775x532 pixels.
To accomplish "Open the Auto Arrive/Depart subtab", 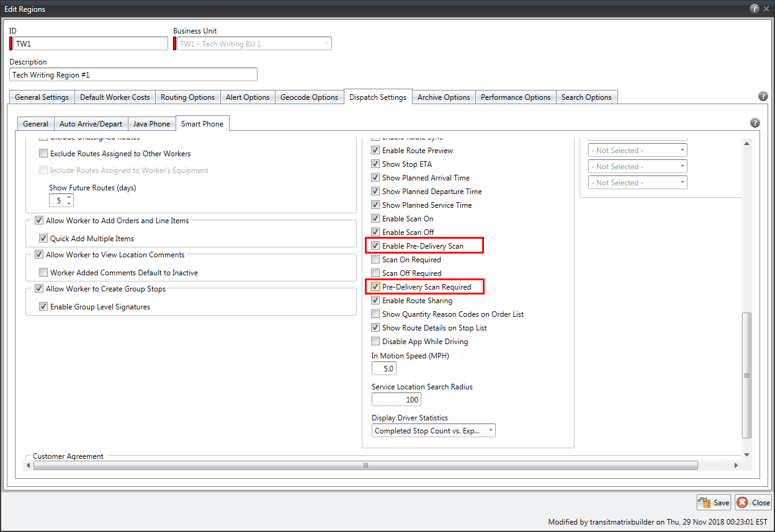I will tap(91, 124).
